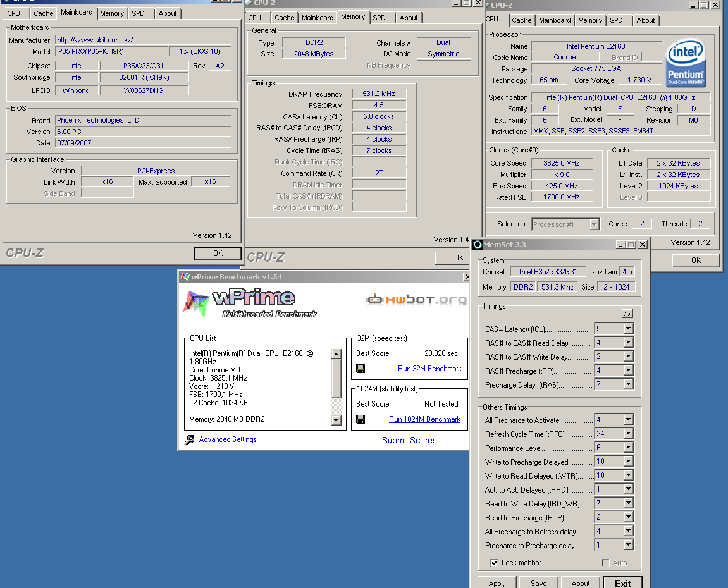
Task: Click Save button in MemSet
Action: [539, 583]
